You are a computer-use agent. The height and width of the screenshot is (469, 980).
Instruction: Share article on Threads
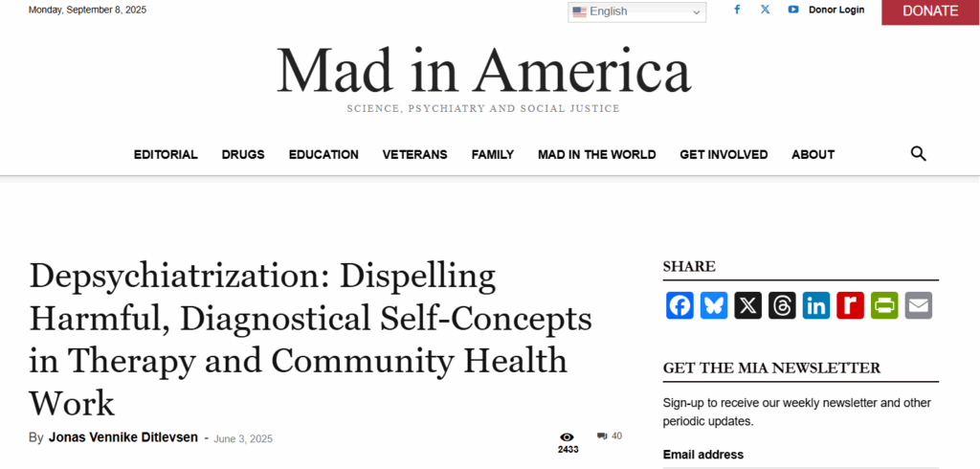[x=782, y=305]
